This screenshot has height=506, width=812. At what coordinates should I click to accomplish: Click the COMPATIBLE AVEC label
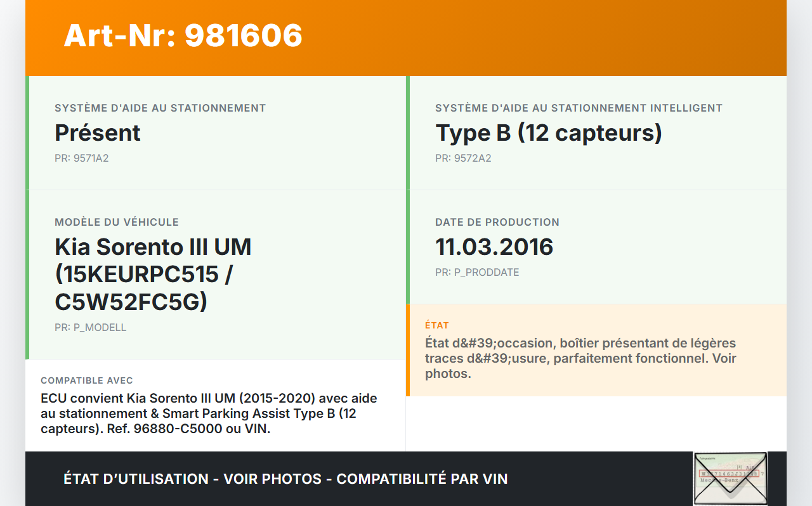87,380
